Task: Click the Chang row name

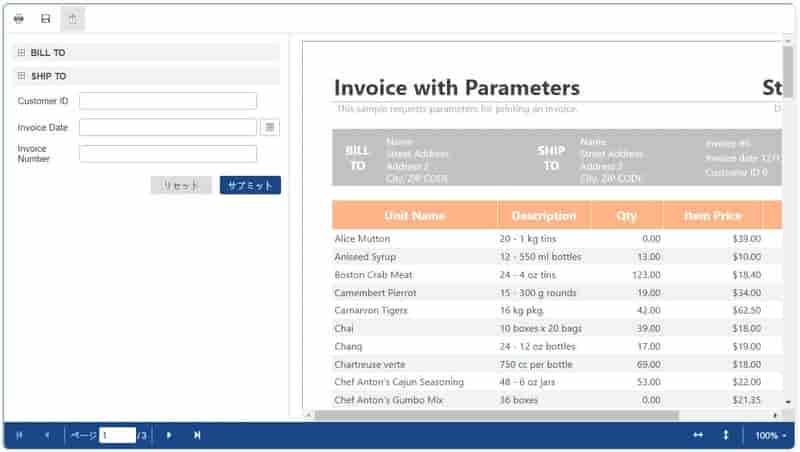Action: [x=348, y=346]
